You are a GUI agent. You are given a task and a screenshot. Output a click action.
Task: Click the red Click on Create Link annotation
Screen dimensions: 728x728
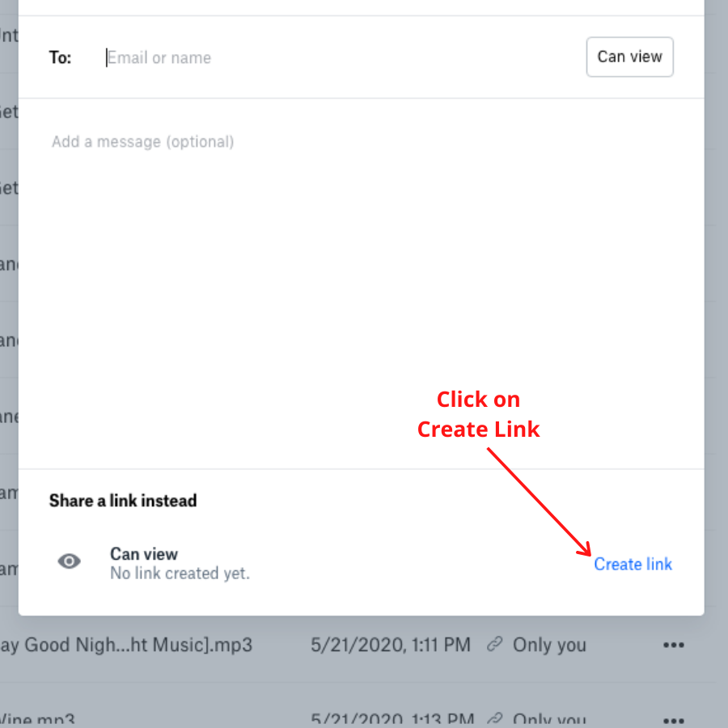click(478, 414)
